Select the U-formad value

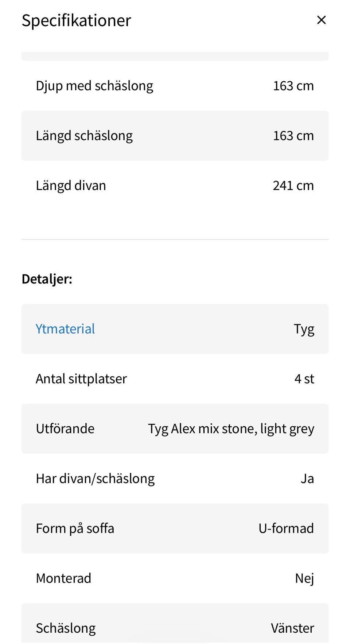point(286,528)
